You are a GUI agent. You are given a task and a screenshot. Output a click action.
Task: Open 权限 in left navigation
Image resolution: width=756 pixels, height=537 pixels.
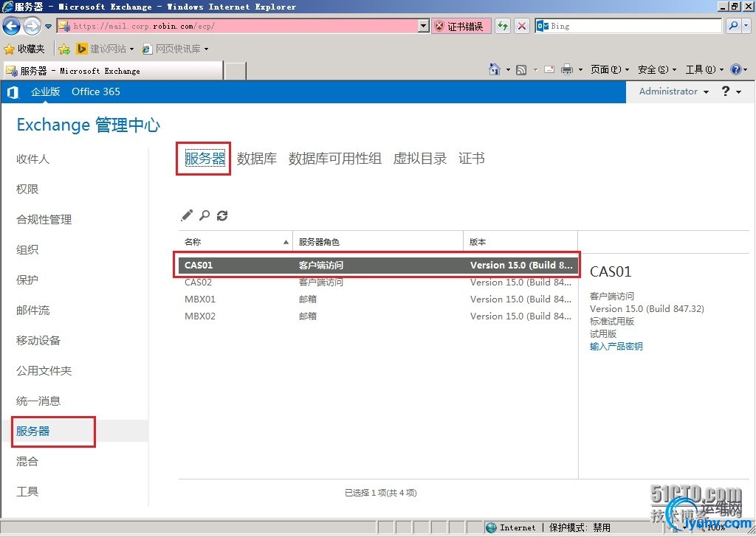tap(27, 190)
